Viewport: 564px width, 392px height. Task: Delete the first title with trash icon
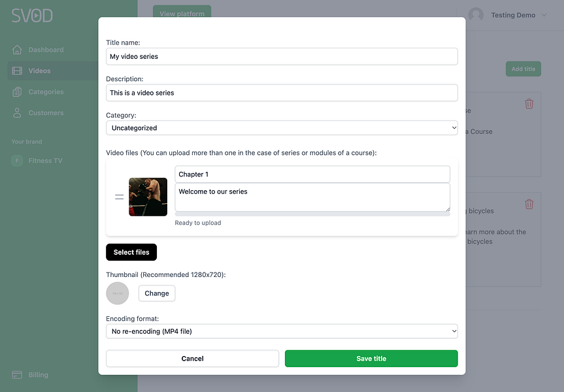529,104
